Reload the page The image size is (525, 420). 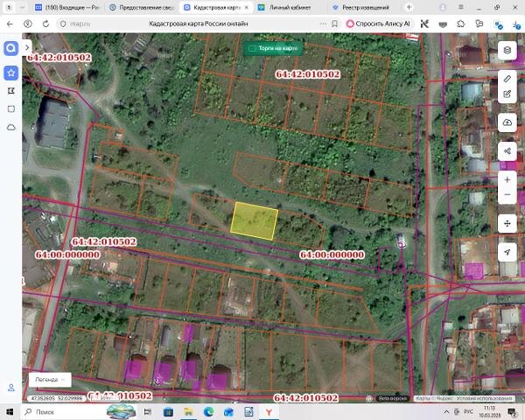pyautogui.click(x=45, y=24)
